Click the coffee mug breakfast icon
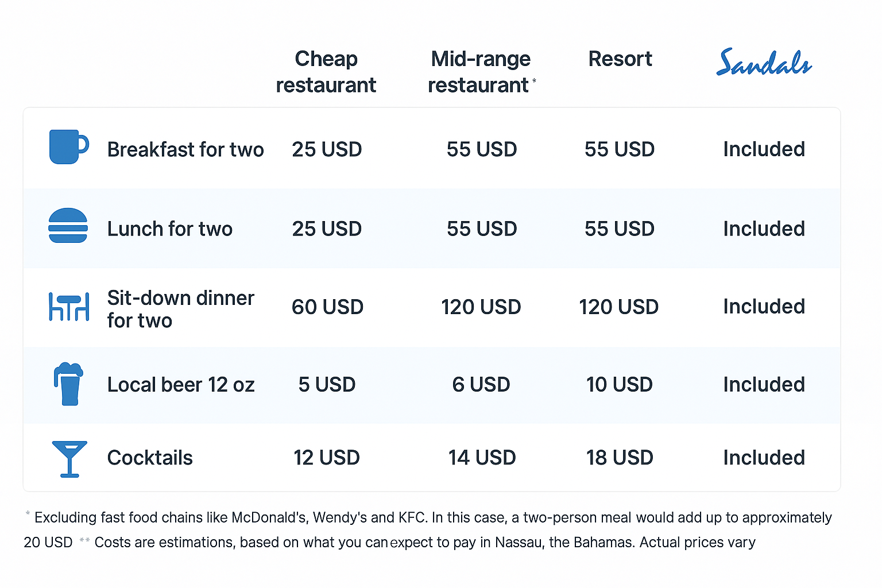The height and width of the screenshot is (588, 882). 68,147
